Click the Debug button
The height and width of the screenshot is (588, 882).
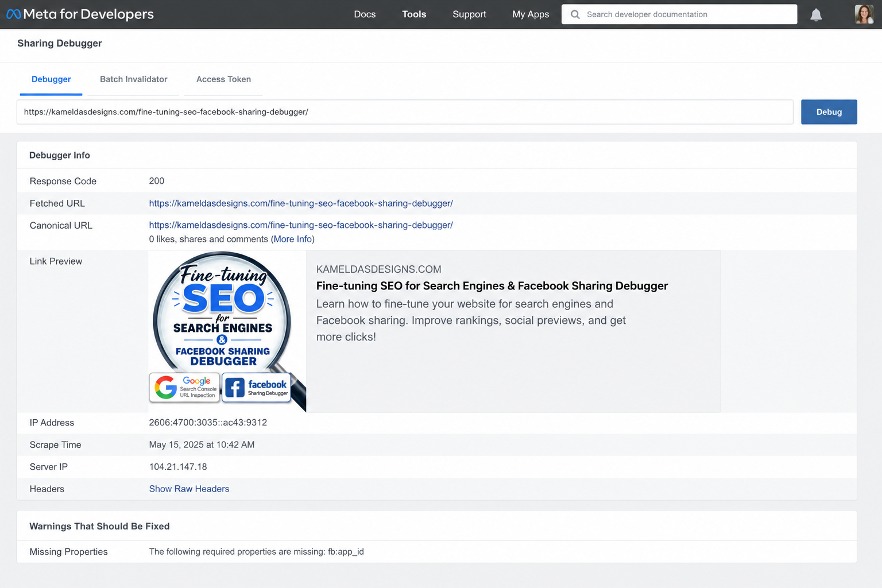tap(829, 112)
